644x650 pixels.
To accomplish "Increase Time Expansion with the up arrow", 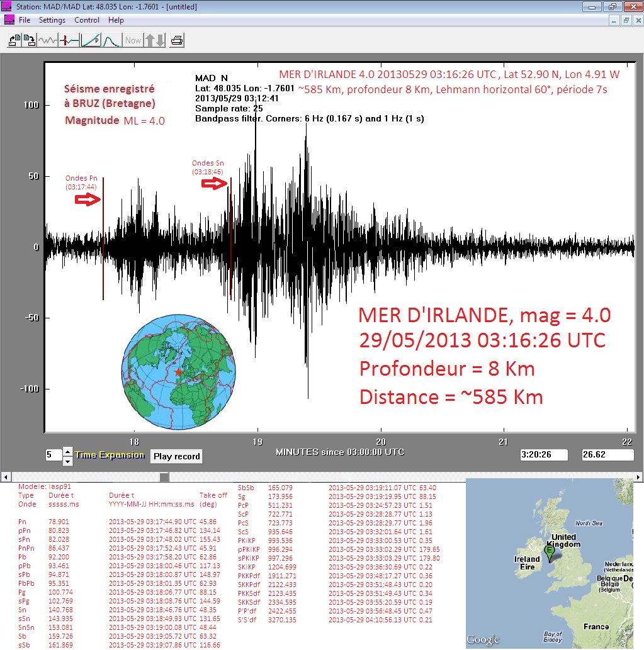I will click(x=68, y=451).
